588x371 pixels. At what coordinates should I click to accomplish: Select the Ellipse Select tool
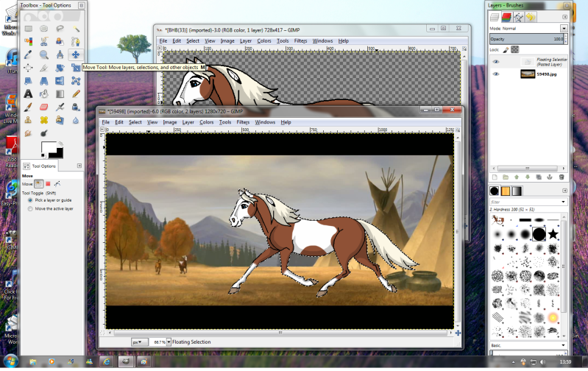[x=44, y=29]
